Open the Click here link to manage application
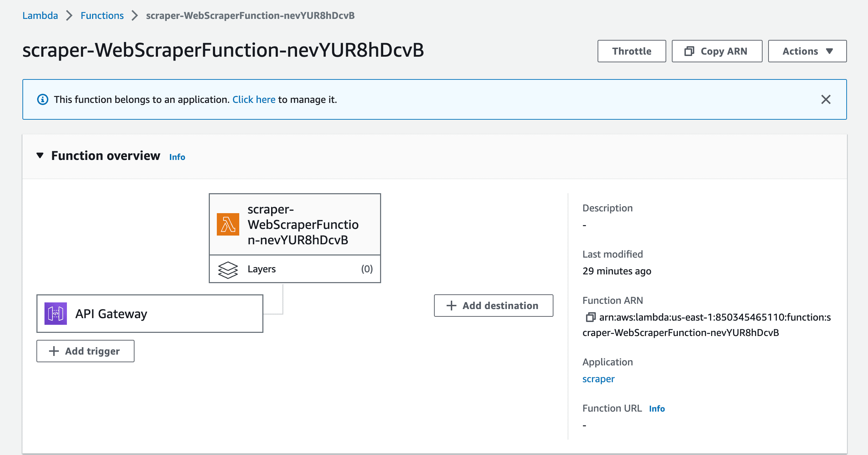Image resolution: width=868 pixels, height=455 pixels. 254,99
